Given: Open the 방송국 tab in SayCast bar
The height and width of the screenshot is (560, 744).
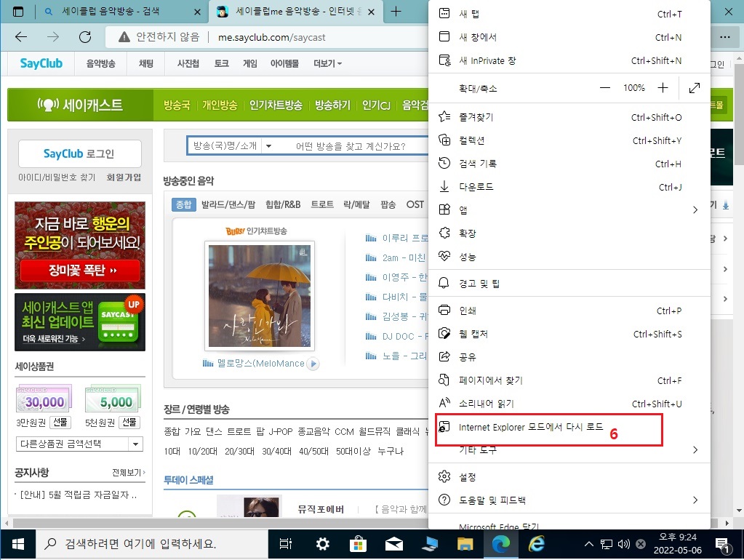Looking at the screenshot, I should (x=177, y=105).
